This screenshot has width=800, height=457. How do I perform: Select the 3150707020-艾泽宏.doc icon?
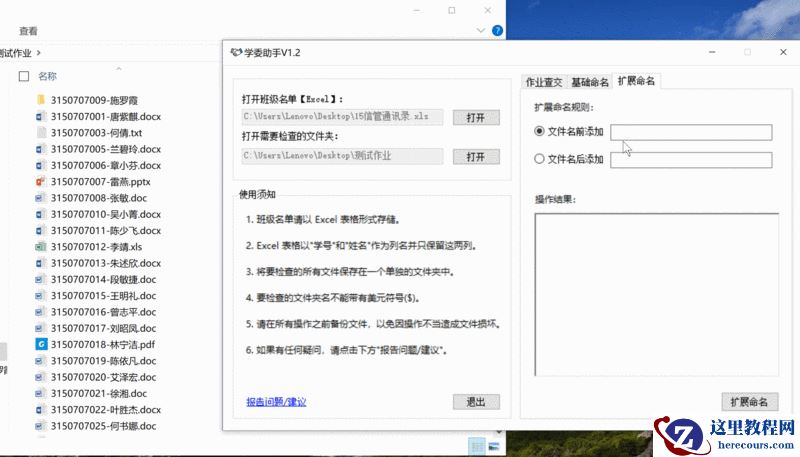point(41,377)
